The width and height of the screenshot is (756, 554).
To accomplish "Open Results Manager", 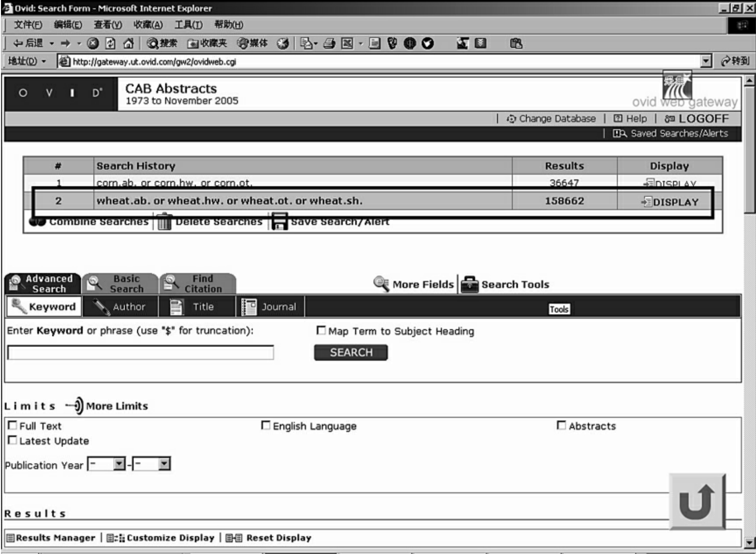I will click(51, 538).
